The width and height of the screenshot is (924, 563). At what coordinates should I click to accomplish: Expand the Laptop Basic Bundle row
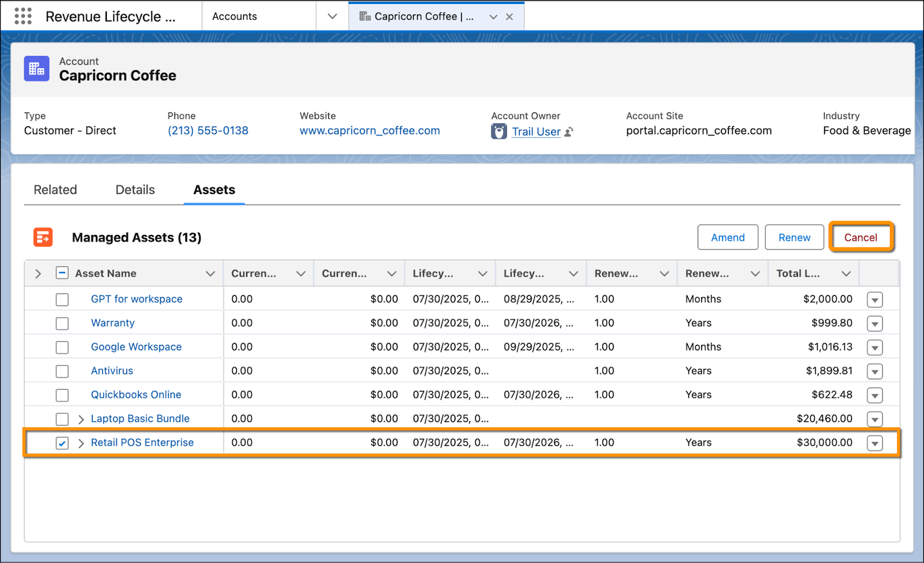81,419
